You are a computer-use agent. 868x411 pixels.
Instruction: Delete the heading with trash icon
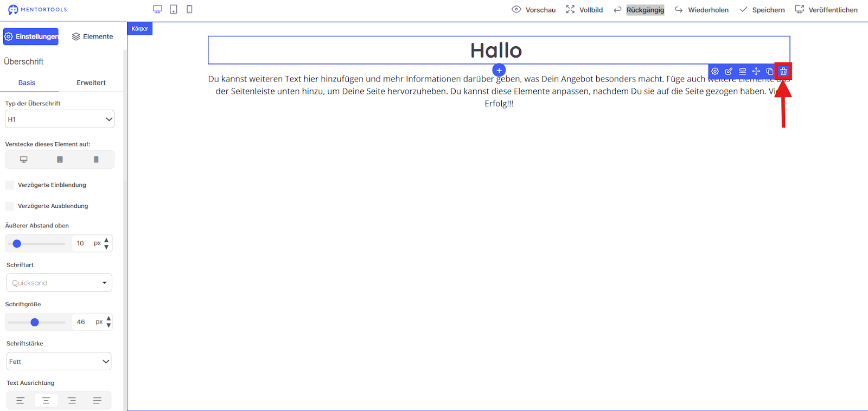[783, 71]
